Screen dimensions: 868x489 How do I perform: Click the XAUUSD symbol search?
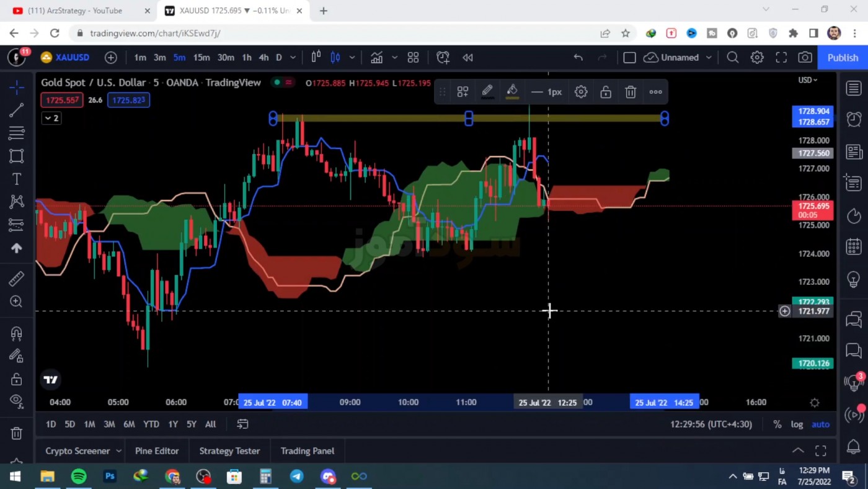tap(66, 57)
